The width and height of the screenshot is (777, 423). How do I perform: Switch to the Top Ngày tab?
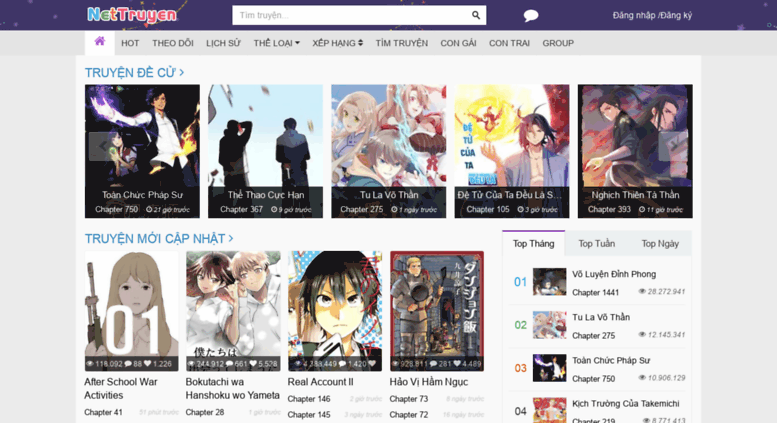tap(660, 244)
